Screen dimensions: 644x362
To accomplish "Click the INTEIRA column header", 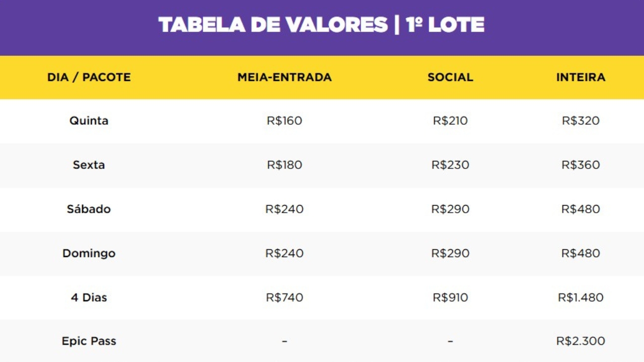I will [x=581, y=77].
